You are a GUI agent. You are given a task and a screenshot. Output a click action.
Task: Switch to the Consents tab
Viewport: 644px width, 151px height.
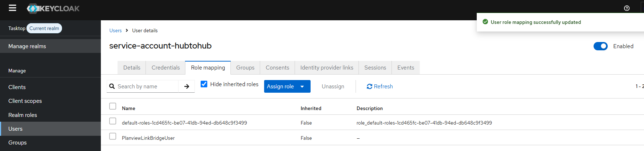pos(277,68)
